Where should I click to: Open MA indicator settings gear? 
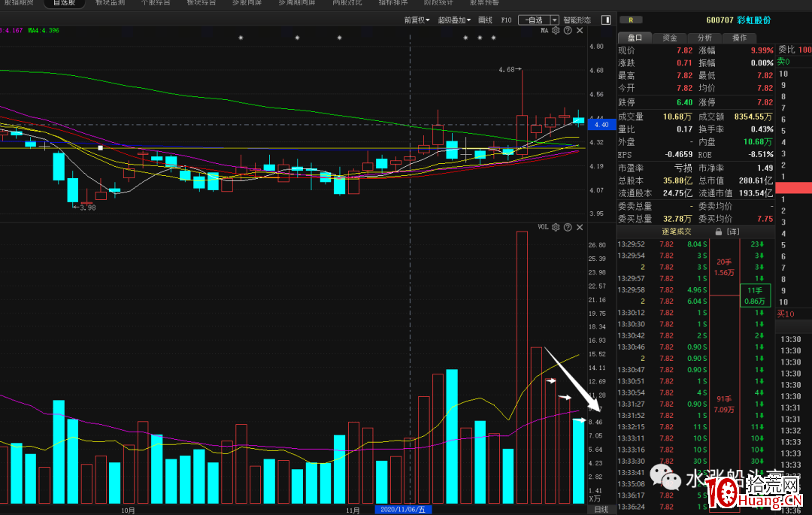(556, 31)
